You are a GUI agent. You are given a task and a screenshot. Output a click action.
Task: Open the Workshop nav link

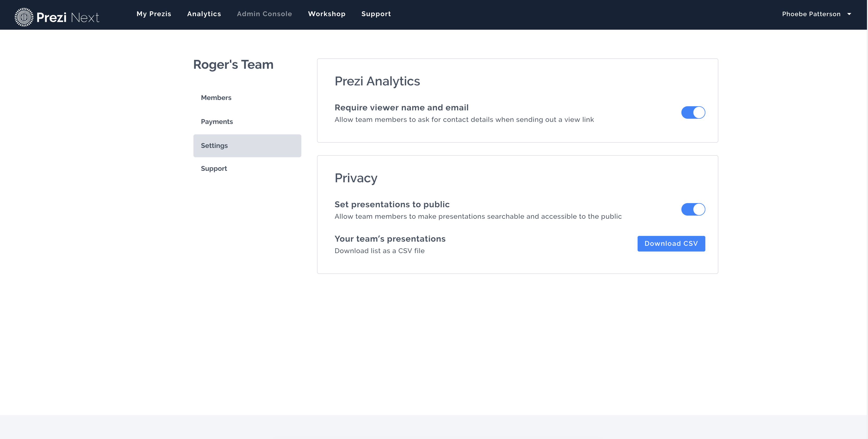tap(327, 14)
